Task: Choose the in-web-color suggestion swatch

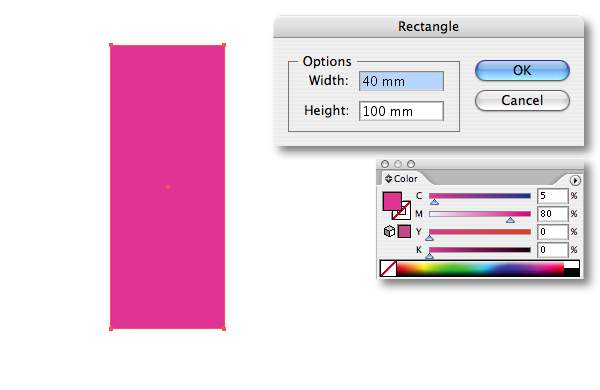Action: [x=404, y=232]
